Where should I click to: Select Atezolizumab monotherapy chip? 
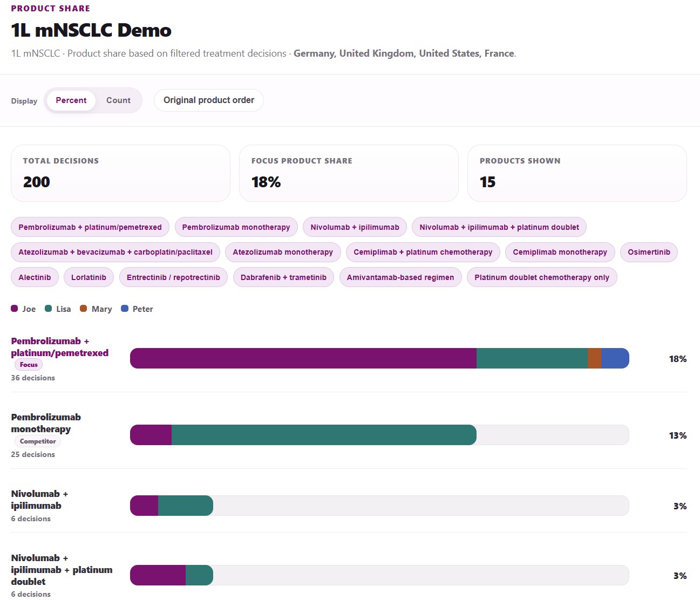[283, 252]
